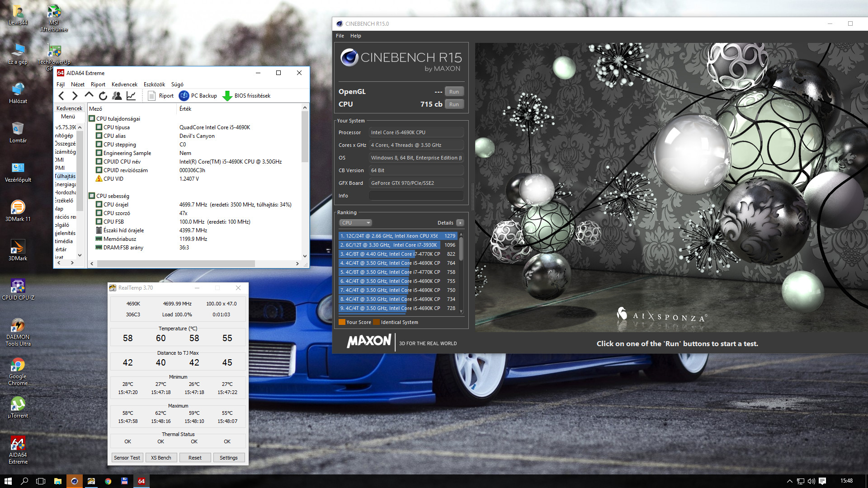Open the users icon in AIDA64 toolbar
Screen dimensions: 868x488
[x=117, y=96]
